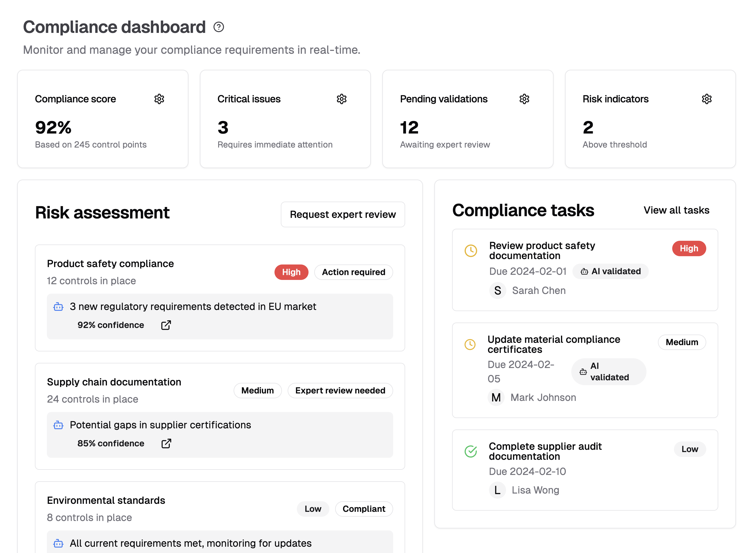
Task: Click Sarah Chen's avatar
Action: point(498,291)
